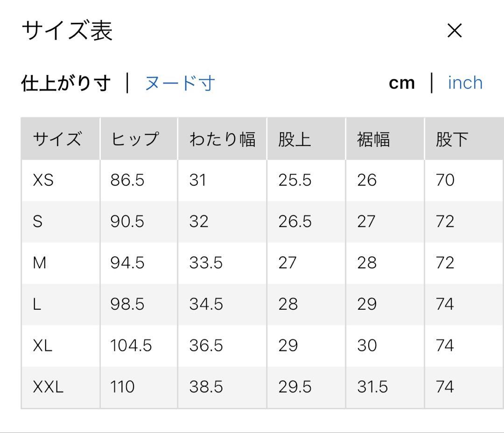Screen dimensions: 504x433
Task: Click the サイズ column header
Action: click(x=57, y=139)
